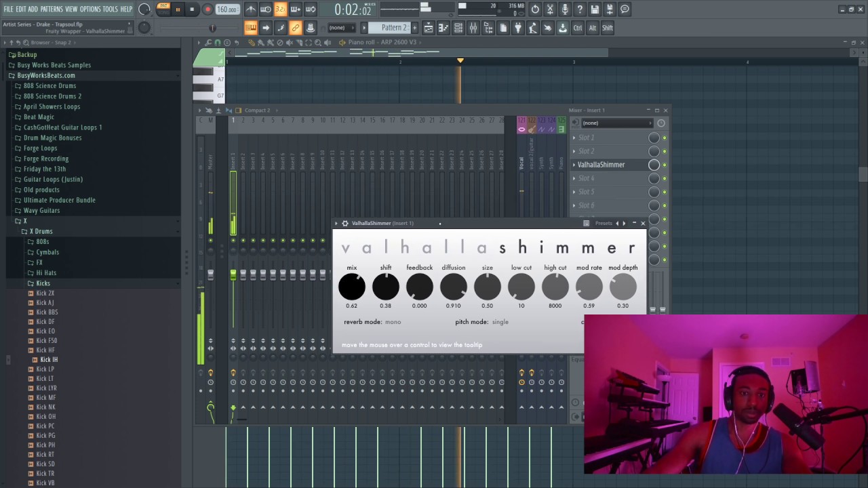Screen dimensions: 868x488
Task: Save project with the floppy disk icon
Action: [x=595, y=9]
